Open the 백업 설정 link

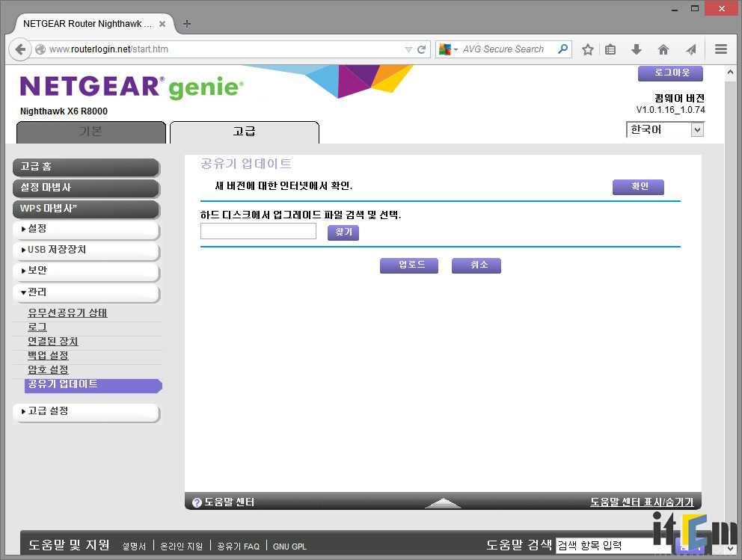pos(49,355)
